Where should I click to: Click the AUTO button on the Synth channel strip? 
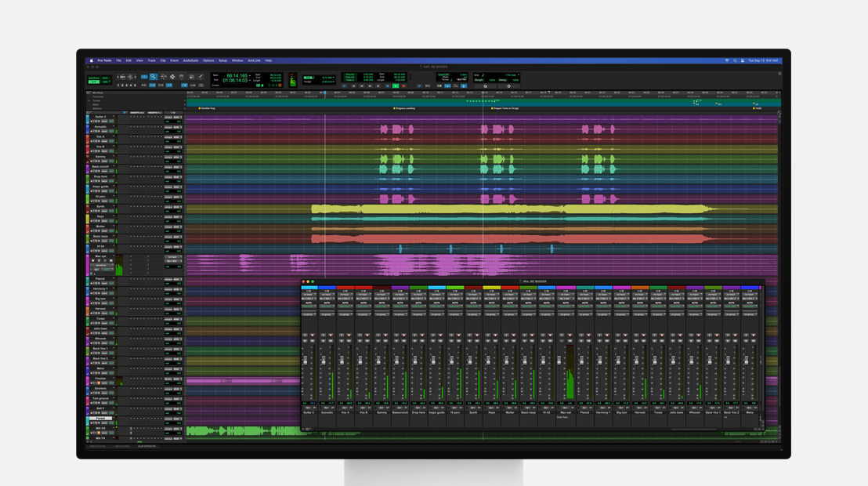tap(472, 303)
